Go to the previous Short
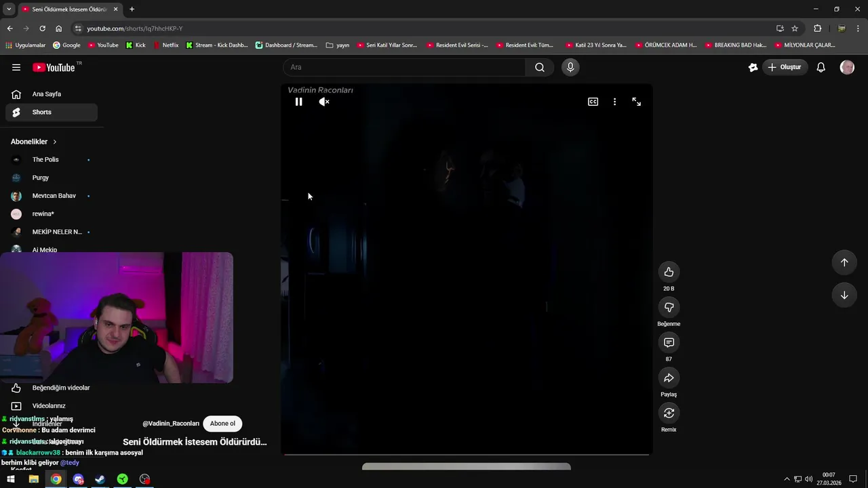This screenshot has width=868, height=488. pos(844,262)
